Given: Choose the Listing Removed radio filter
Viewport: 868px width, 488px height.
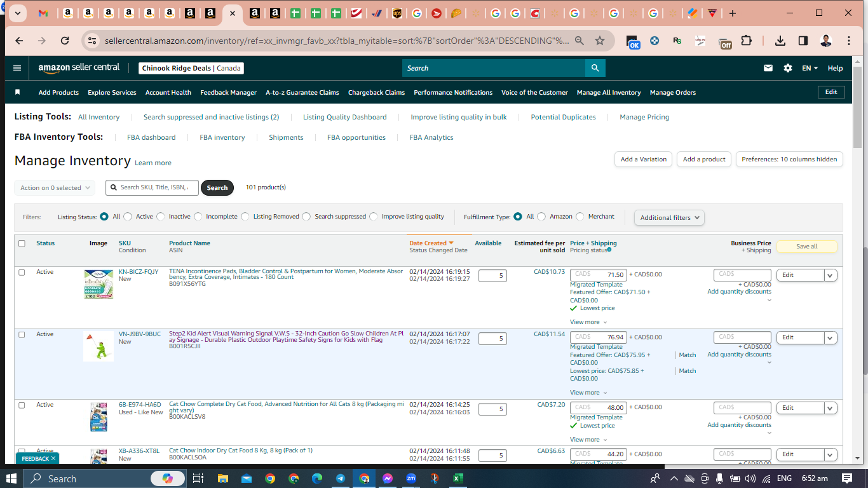Looking at the screenshot, I should pos(245,217).
